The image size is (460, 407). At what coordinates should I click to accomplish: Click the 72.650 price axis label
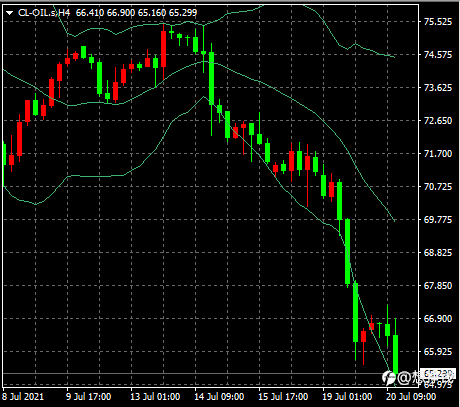[438, 121]
